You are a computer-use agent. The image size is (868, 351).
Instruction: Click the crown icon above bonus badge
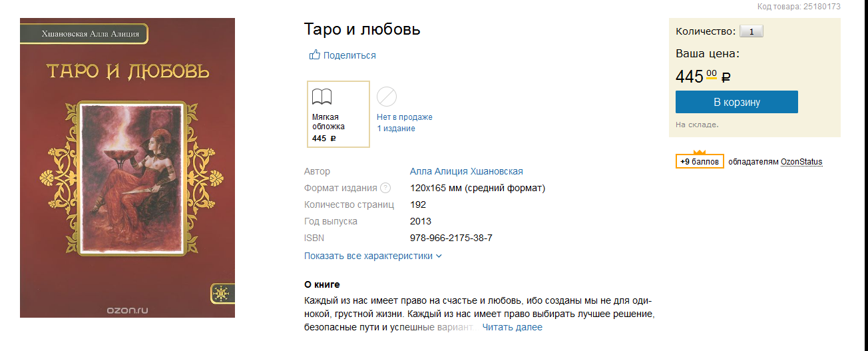click(x=700, y=153)
